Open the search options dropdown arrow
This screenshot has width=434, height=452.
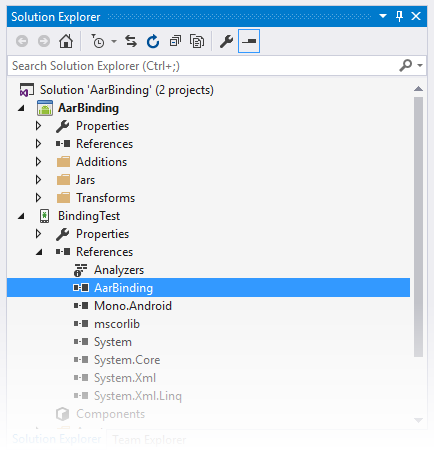click(x=420, y=66)
